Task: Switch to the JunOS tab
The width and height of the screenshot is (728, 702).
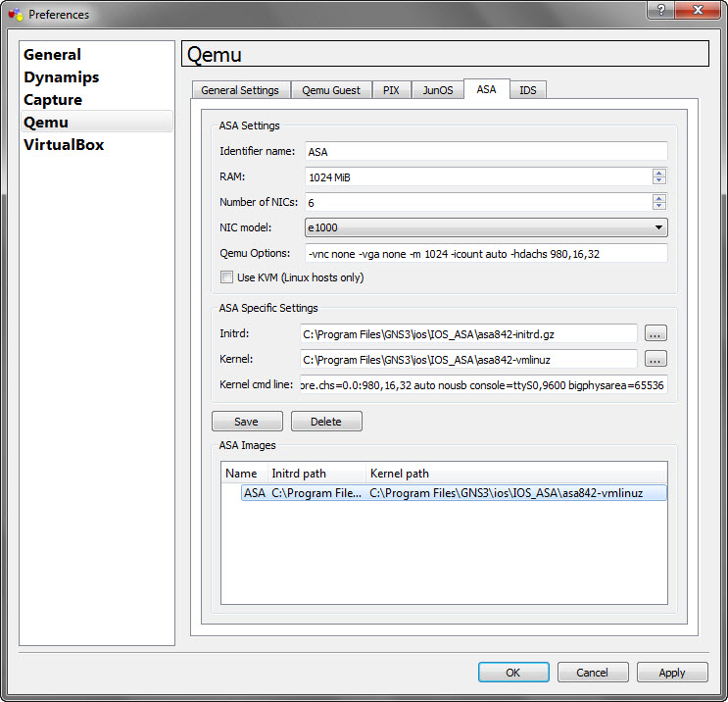Action: click(x=437, y=90)
